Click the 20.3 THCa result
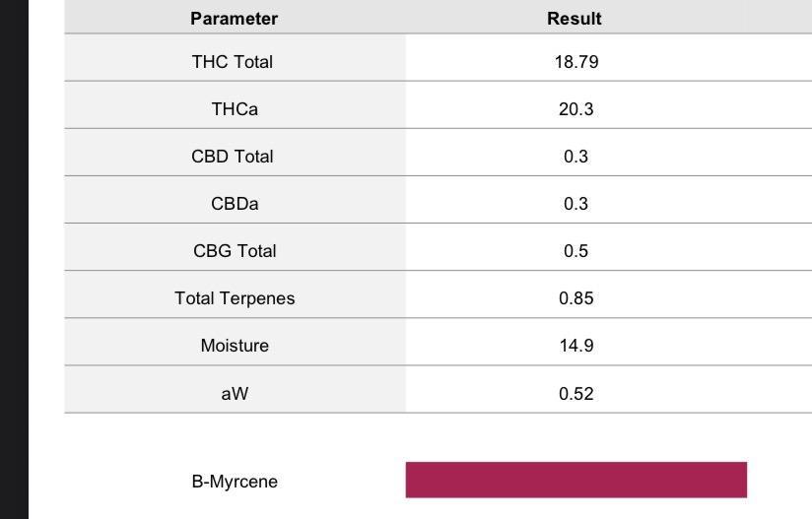812x519 pixels. coord(576,109)
